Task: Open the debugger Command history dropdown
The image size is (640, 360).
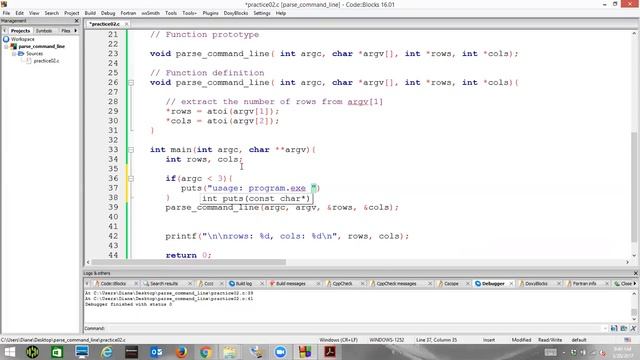Action: click(x=604, y=329)
